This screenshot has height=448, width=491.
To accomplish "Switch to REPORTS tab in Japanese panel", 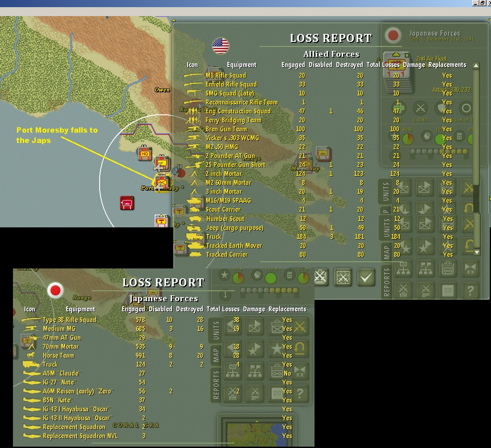I will (216, 385).
